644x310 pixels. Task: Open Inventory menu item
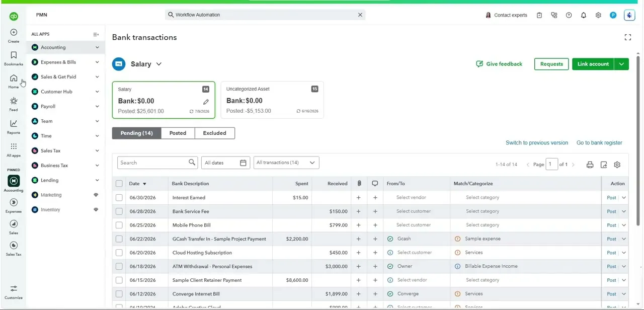coord(50,209)
